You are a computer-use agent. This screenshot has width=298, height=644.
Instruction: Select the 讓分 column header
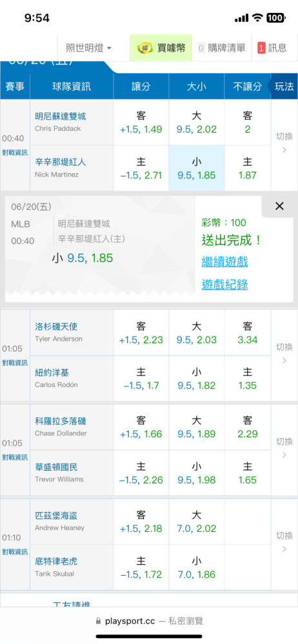click(141, 87)
